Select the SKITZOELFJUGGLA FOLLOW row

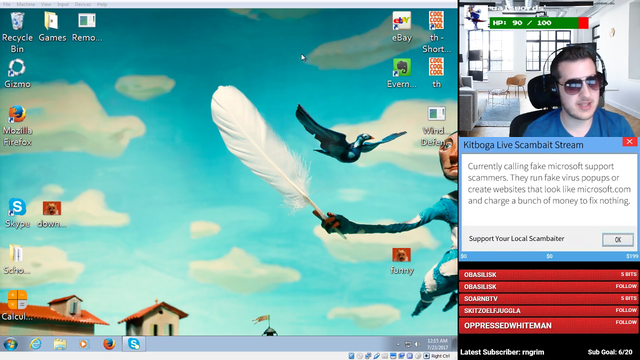tap(549, 311)
